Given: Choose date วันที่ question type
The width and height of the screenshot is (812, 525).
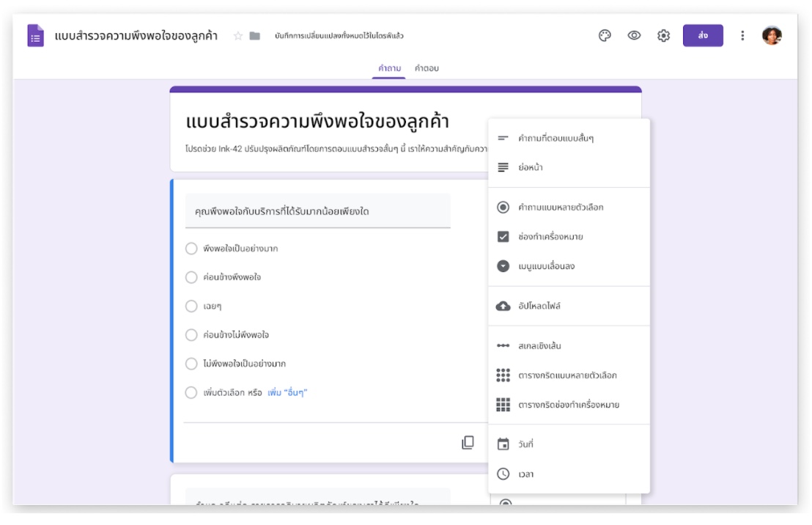Looking at the screenshot, I should pos(569,444).
